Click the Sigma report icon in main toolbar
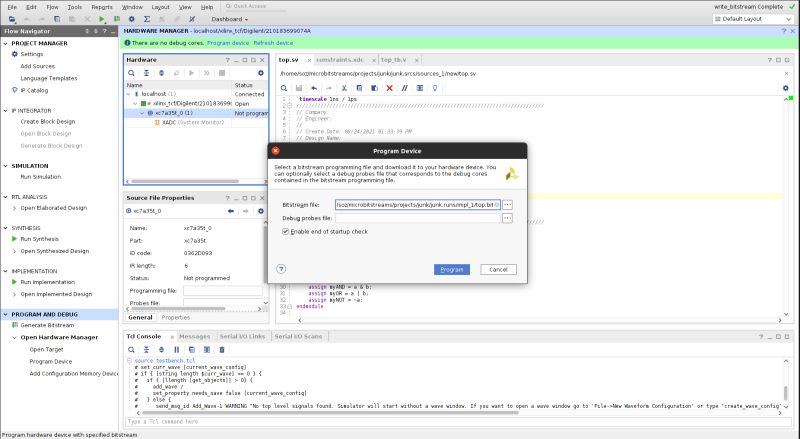 (147, 19)
